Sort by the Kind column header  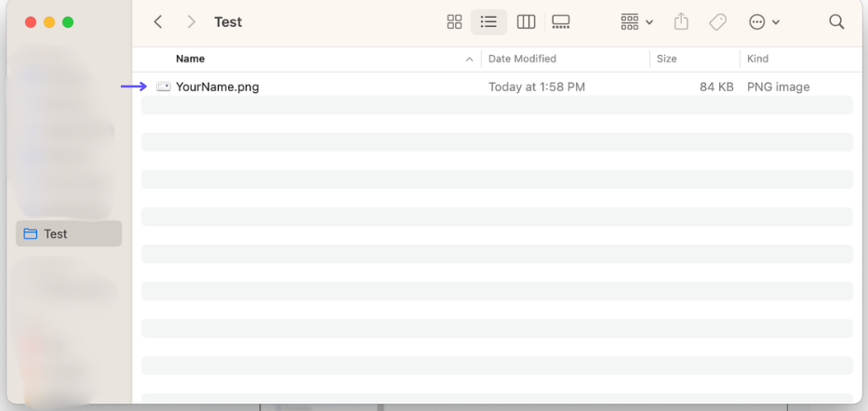click(x=758, y=59)
